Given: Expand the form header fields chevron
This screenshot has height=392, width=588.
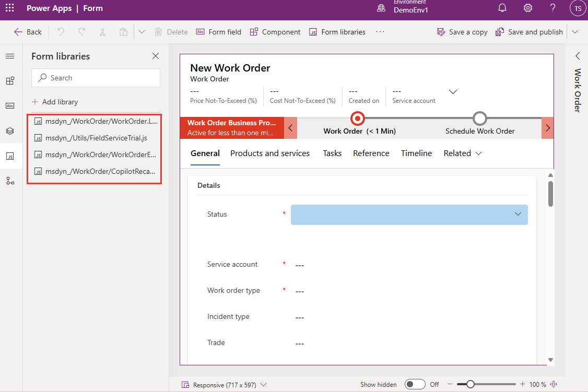Looking at the screenshot, I should point(453,92).
